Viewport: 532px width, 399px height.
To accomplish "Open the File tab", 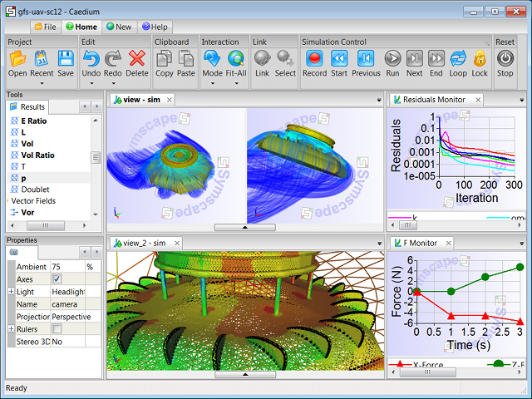I will pyautogui.click(x=46, y=27).
